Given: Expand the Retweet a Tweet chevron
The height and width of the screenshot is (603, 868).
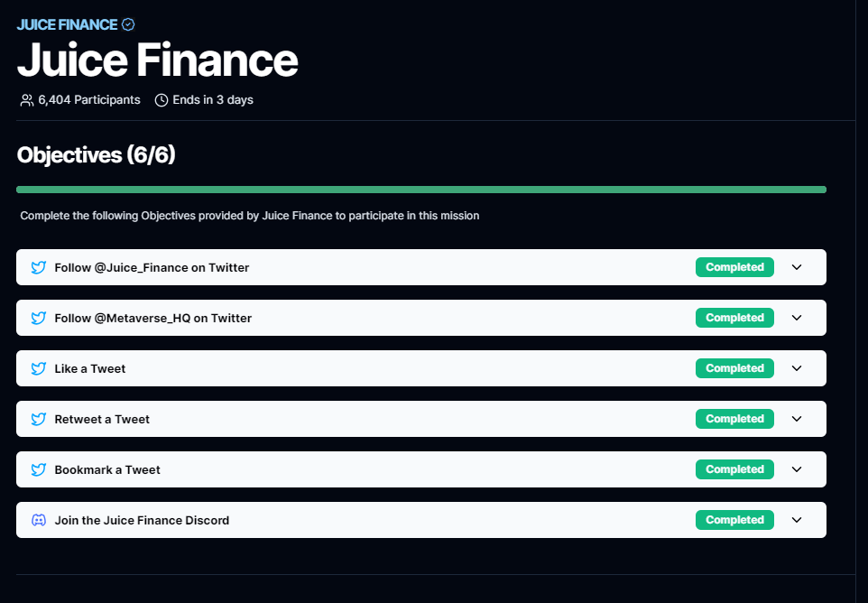Looking at the screenshot, I should coord(797,419).
